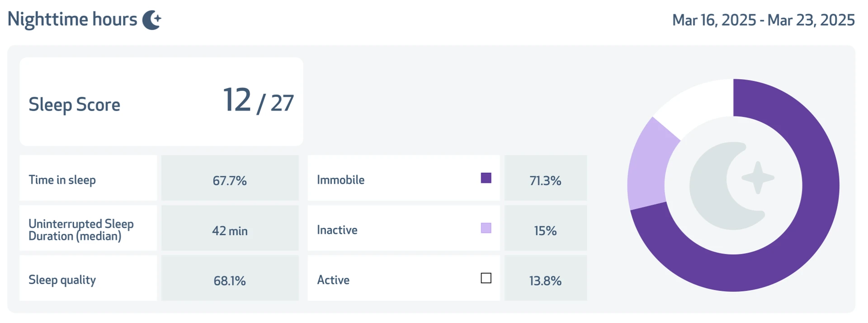
Task: Click the Inactive 15% value cell
Action: (546, 228)
